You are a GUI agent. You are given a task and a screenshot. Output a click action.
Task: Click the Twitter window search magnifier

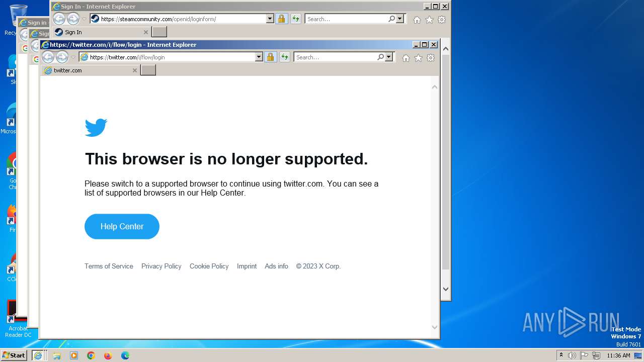(381, 57)
